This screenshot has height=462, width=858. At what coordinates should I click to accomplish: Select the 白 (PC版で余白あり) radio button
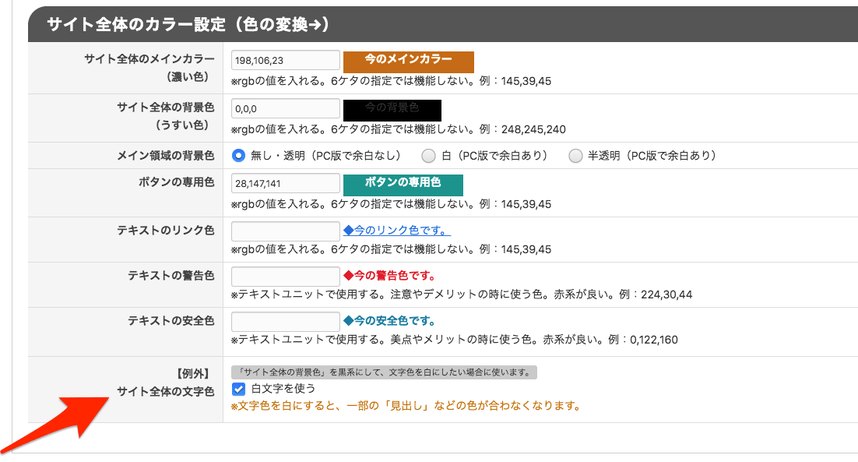coord(428,156)
